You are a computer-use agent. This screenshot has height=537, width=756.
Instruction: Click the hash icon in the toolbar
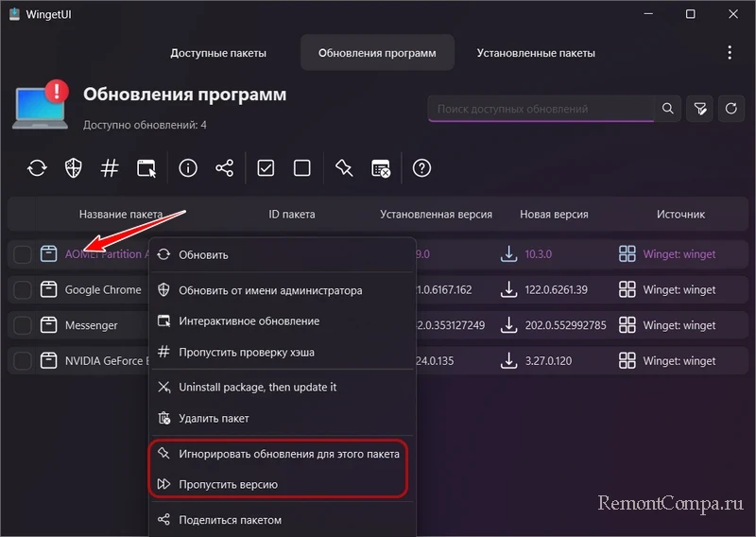point(110,168)
